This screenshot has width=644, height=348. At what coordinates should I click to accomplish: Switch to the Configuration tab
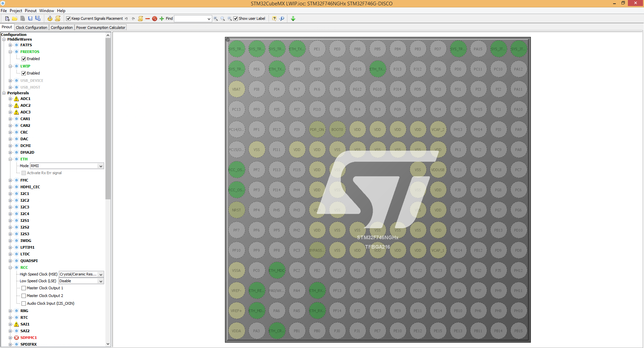(62, 28)
